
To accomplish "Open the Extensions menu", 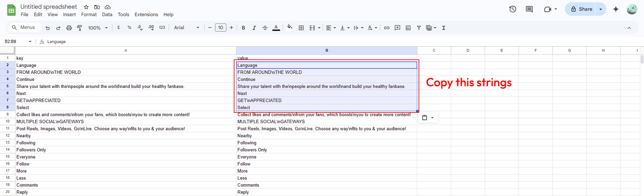I will point(146,14).
